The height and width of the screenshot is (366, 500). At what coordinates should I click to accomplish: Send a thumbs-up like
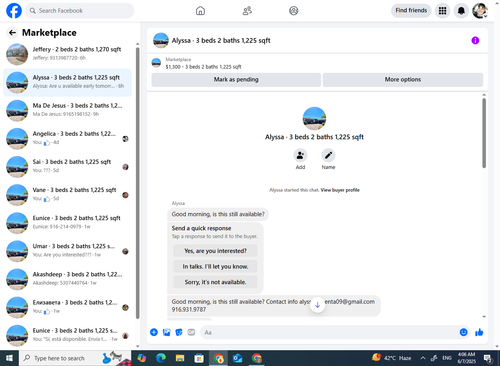click(479, 332)
